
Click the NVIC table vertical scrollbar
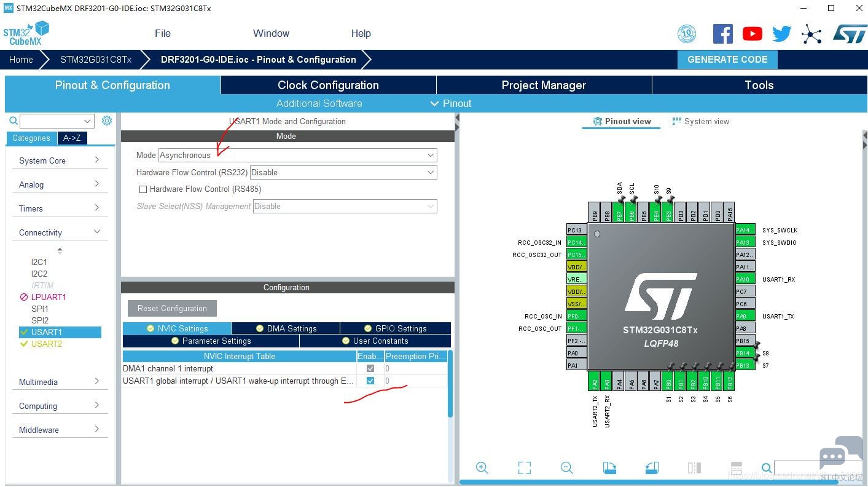[x=450, y=384]
